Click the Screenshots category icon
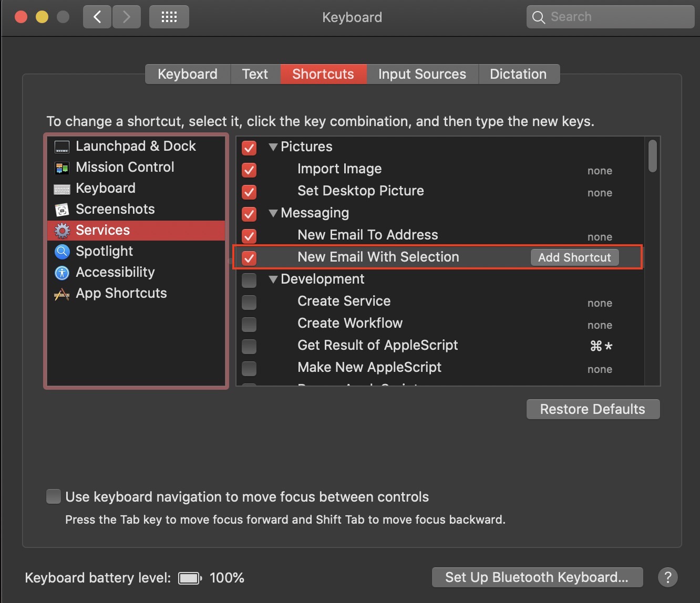 (x=62, y=210)
